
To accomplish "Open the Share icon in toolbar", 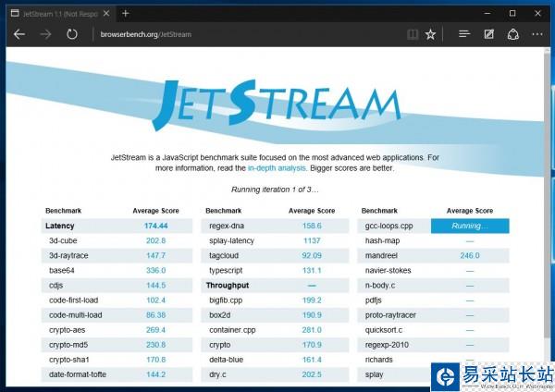I will point(513,34).
